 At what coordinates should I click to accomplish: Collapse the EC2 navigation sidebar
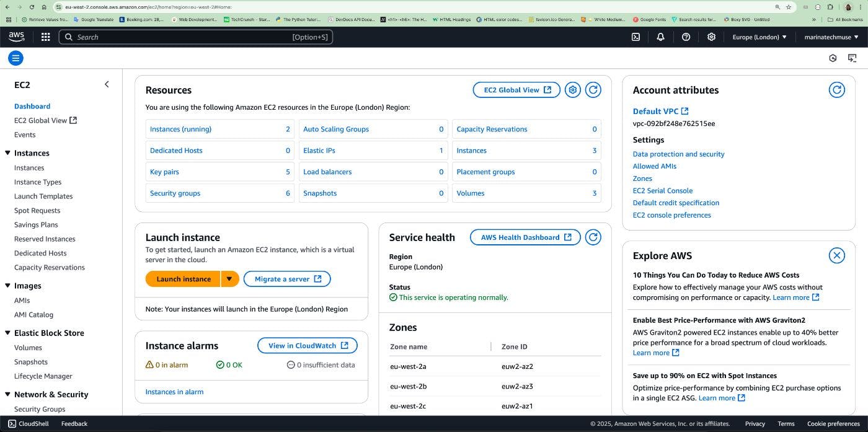coord(107,84)
